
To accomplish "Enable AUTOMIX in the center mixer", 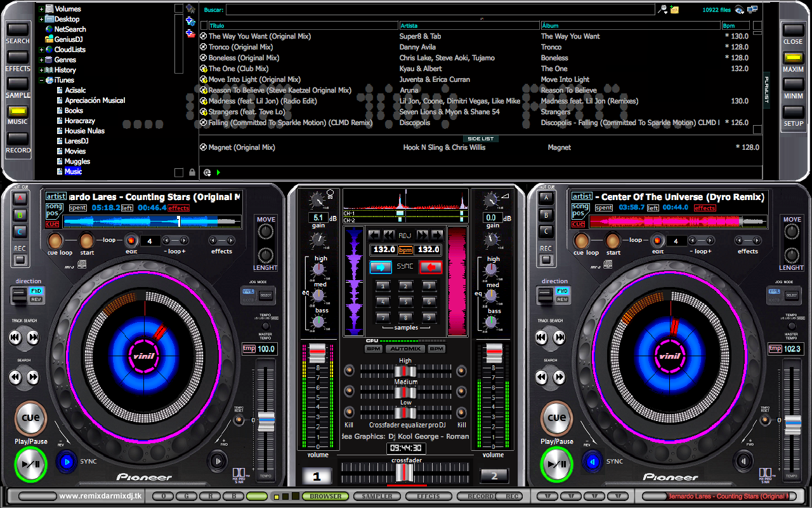I will pos(406,349).
